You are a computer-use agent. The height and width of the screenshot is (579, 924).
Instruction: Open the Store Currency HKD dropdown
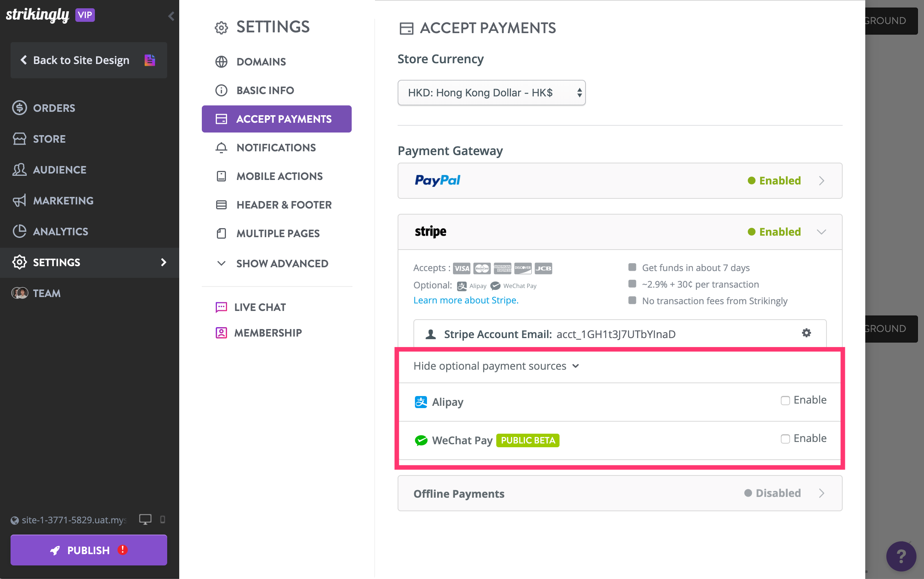pyautogui.click(x=491, y=93)
